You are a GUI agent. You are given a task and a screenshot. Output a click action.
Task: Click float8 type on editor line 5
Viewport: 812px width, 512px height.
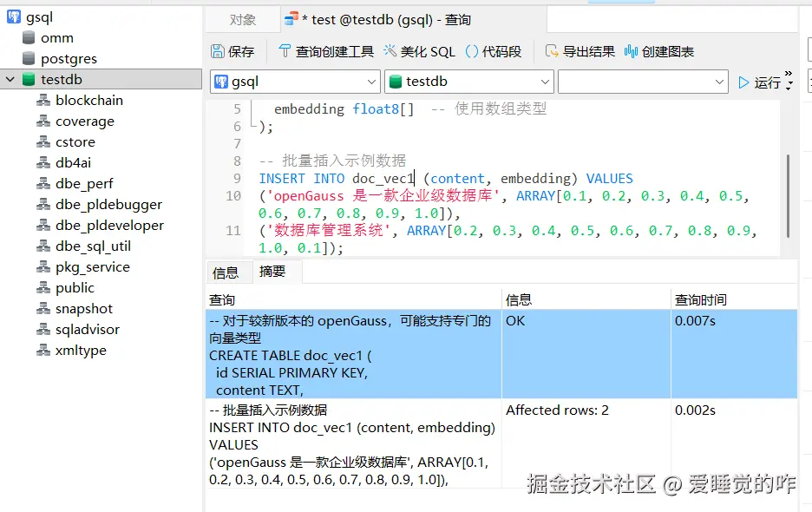coord(376,109)
